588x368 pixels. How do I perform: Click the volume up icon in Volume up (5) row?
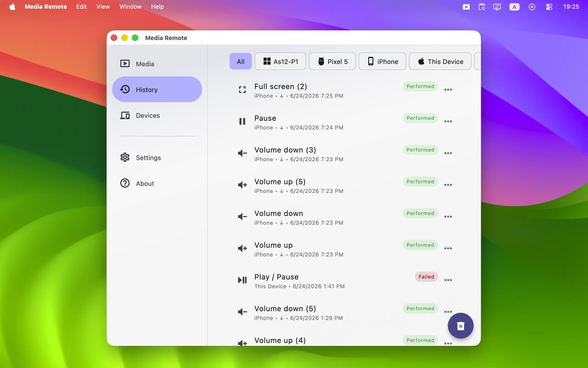coord(242,185)
